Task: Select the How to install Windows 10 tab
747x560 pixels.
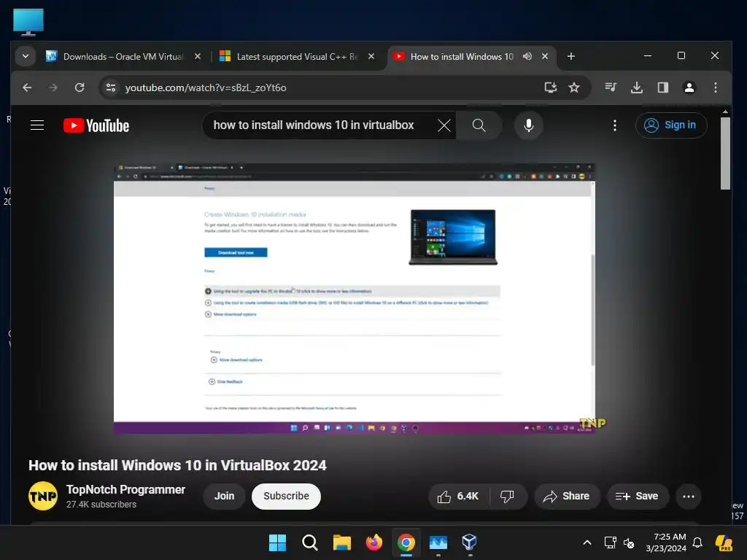Action: pos(462,57)
